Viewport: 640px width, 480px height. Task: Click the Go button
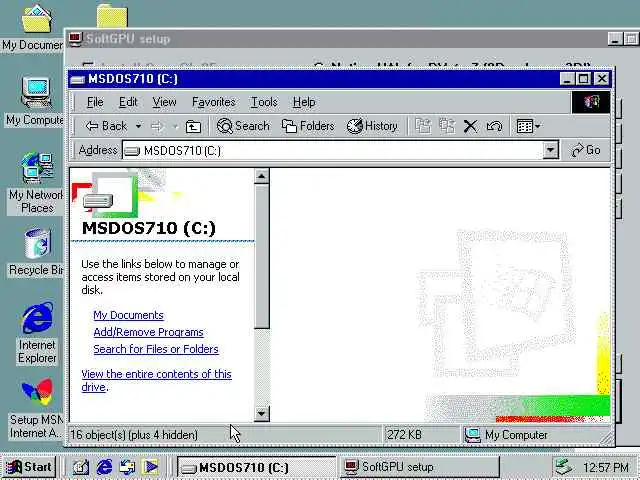586,150
